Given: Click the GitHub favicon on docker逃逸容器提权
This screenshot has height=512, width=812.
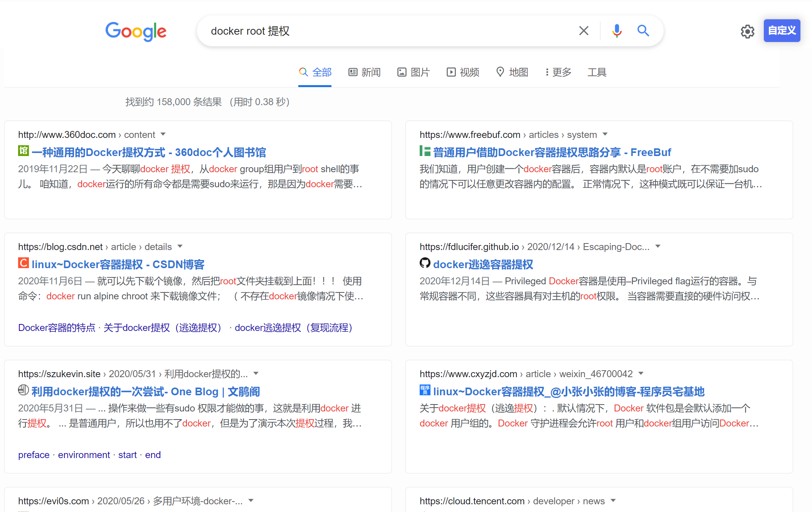Looking at the screenshot, I should (x=425, y=263).
